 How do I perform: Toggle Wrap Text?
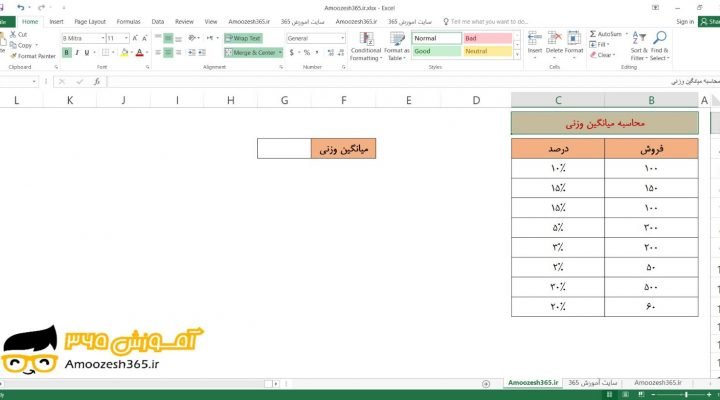243,38
